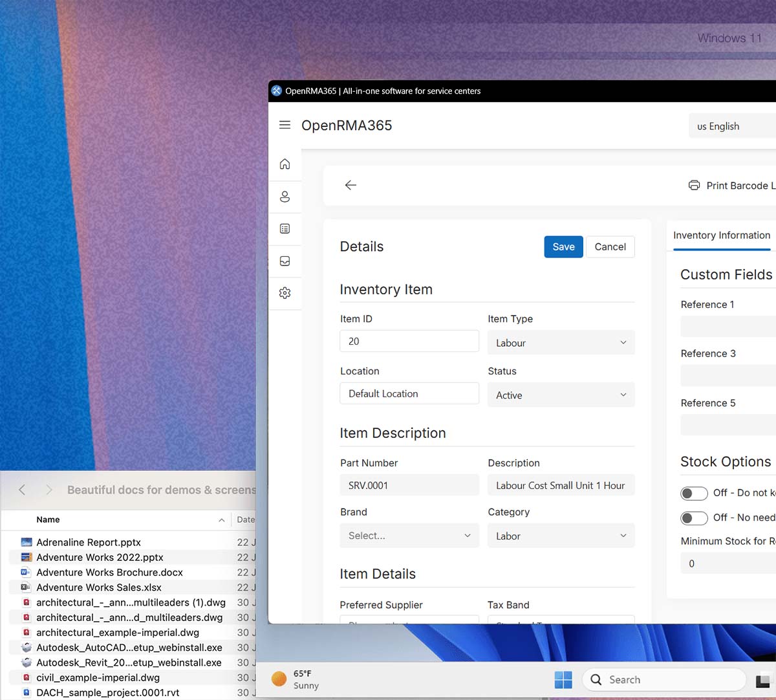Click the Item ID input field
The image size is (776, 700).
point(409,342)
